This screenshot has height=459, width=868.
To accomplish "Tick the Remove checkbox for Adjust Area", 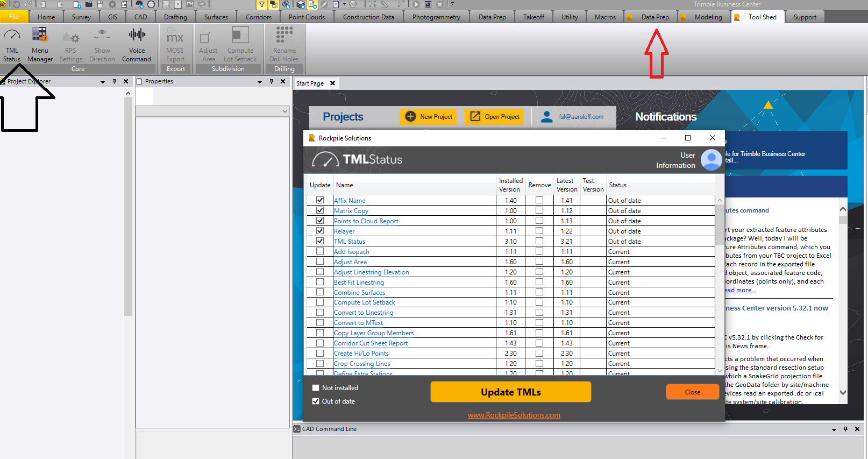I will [539, 262].
